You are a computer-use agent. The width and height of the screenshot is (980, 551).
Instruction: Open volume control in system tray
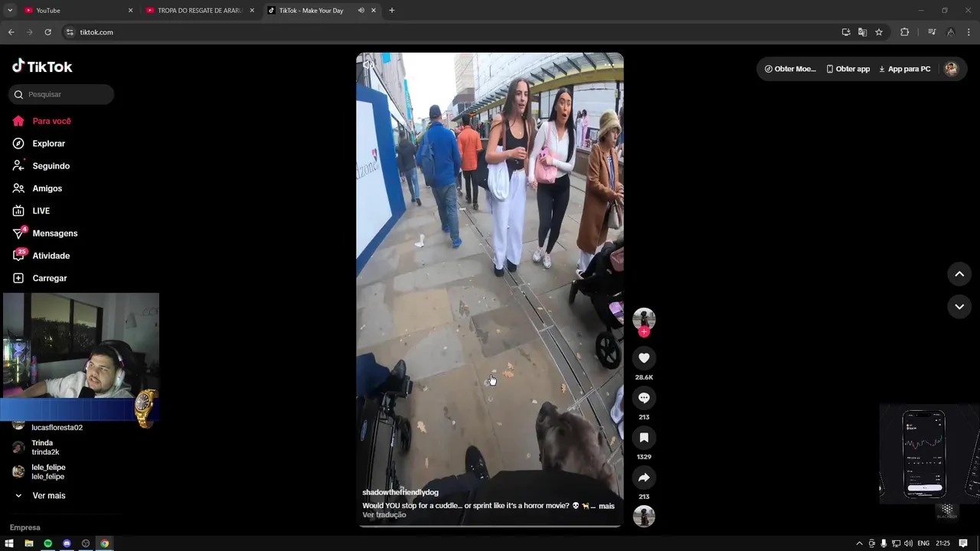pyautogui.click(x=908, y=543)
